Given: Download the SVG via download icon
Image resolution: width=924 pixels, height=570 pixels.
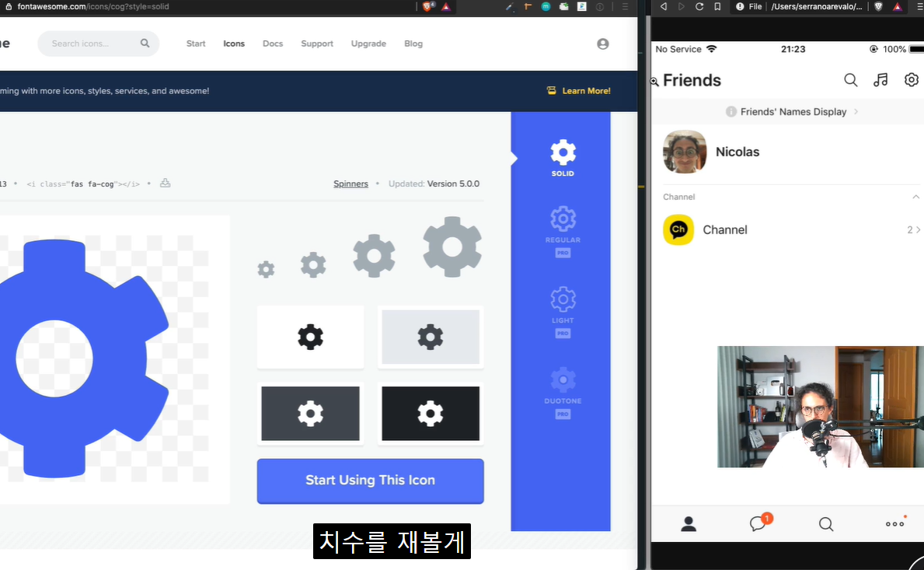Looking at the screenshot, I should click(166, 184).
